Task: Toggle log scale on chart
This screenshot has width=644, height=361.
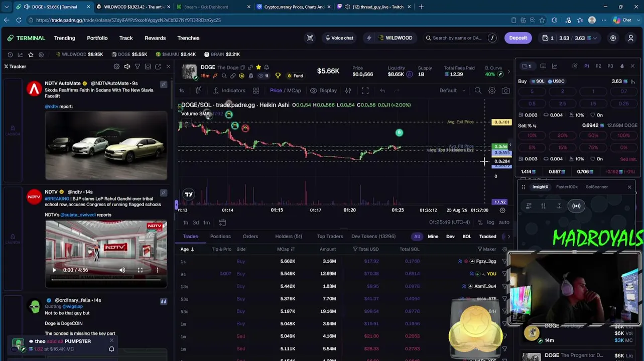Action: tap(490, 223)
